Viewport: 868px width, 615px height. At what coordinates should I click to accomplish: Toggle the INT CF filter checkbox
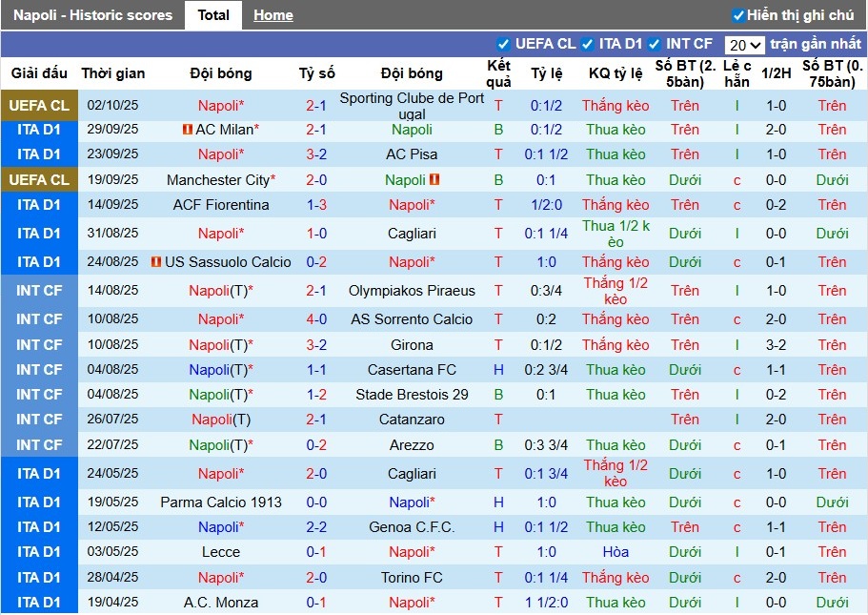click(x=655, y=44)
